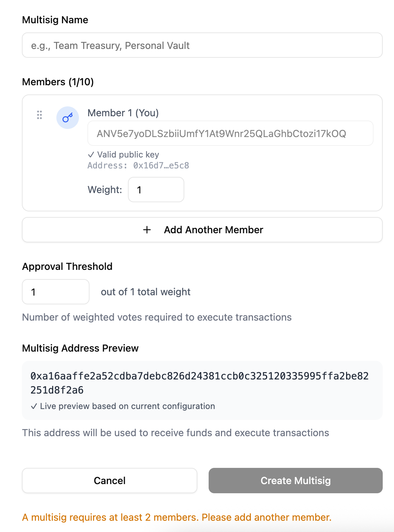The width and height of the screenshot is (394, 532).
Task: Click the blue key icon for Member 1
Action: click(67, 117)
